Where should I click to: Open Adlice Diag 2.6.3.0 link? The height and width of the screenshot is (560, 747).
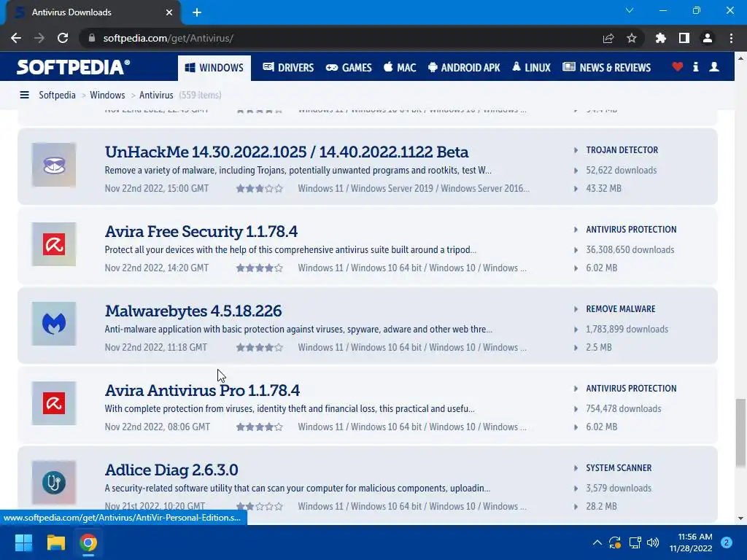(x=171, y=470)
